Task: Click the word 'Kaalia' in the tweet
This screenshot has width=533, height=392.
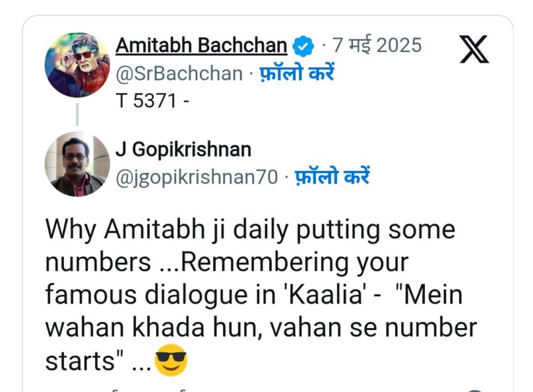Action: click(325, 295)
